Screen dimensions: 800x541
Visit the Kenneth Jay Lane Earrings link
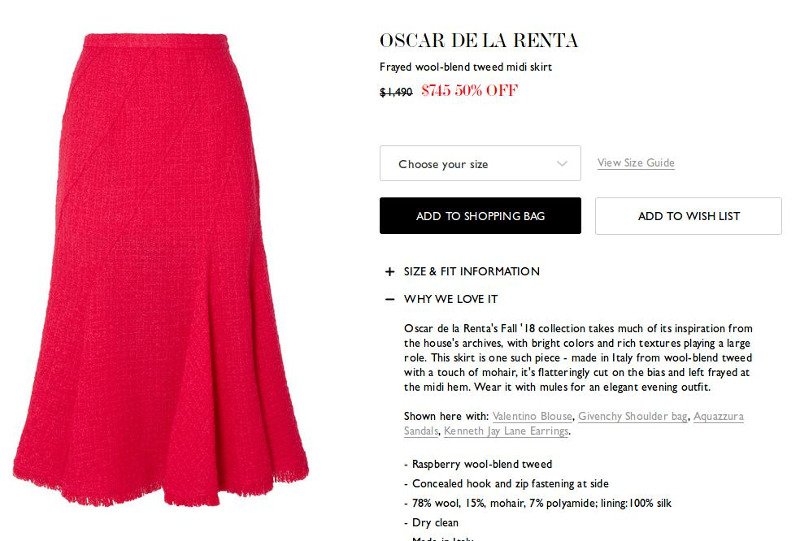pyautogui.click(x=506, y=431)
